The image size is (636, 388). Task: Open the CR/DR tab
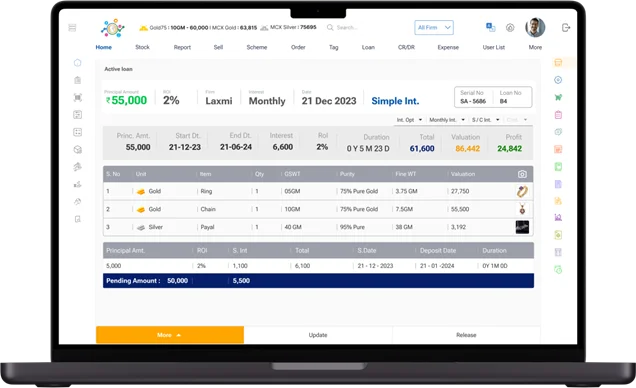tap(406, 47)
